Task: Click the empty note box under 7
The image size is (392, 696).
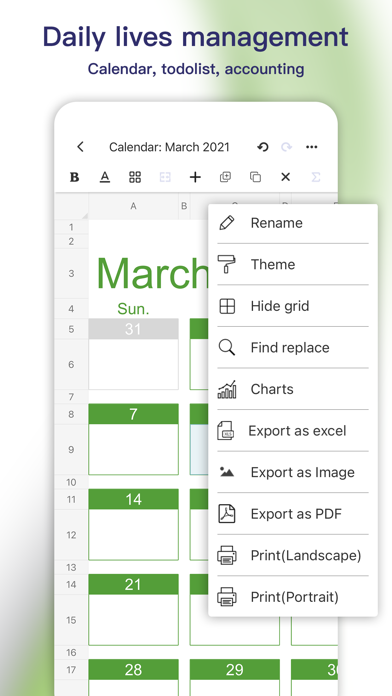Action: click(133, 449)
